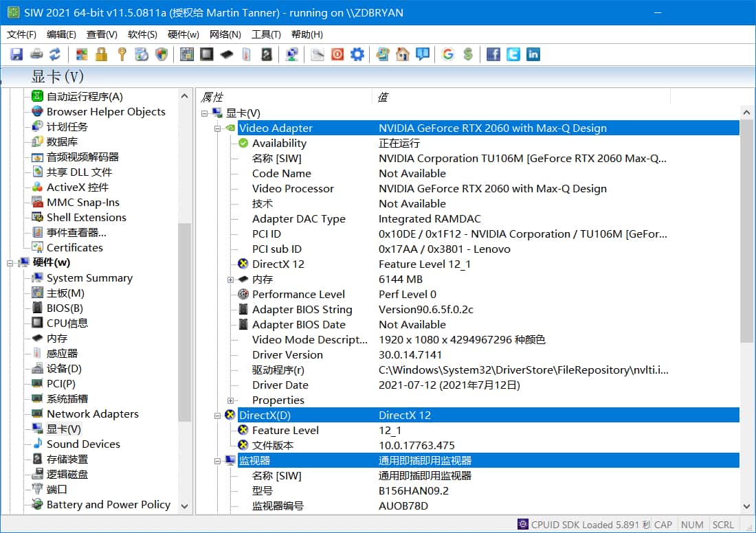The height and width of the screenshot is (533, 756).
Task: Collapse the 硬件(w) tree node
Action: tap(10, 263)
